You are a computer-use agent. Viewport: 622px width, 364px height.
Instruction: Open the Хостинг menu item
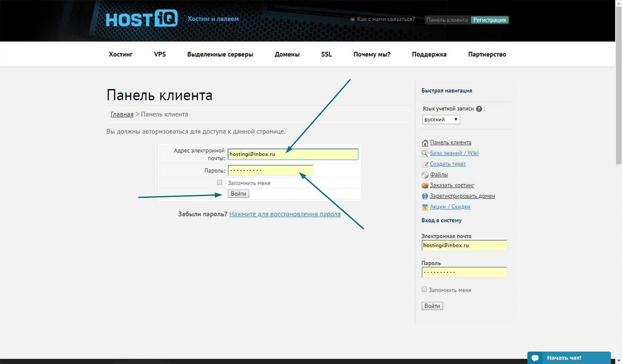121,54
